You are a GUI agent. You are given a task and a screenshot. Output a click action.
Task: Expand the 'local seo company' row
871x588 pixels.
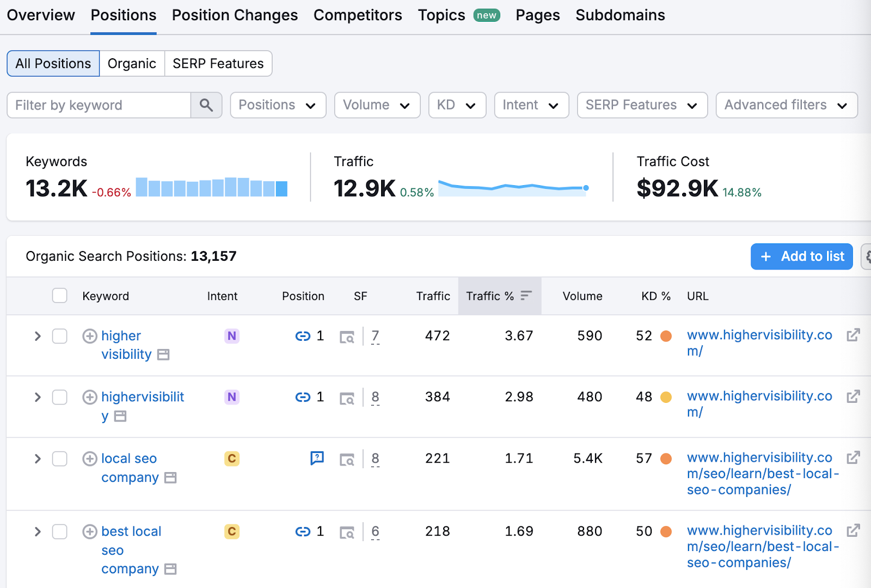point(38,458)
